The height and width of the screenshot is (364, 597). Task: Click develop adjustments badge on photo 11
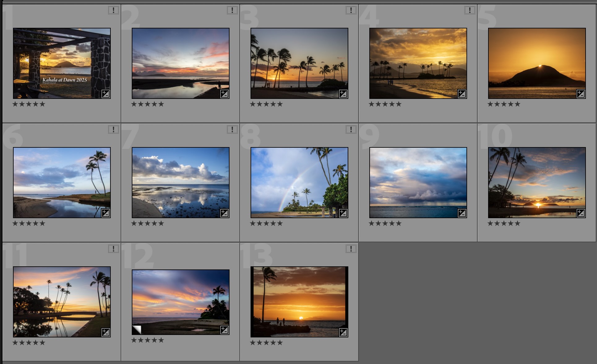pos(105,332)
